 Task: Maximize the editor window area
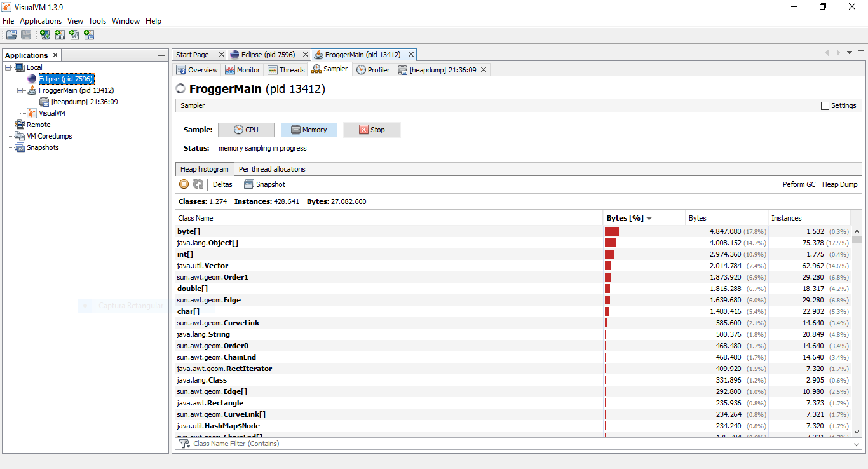point(862,53)
